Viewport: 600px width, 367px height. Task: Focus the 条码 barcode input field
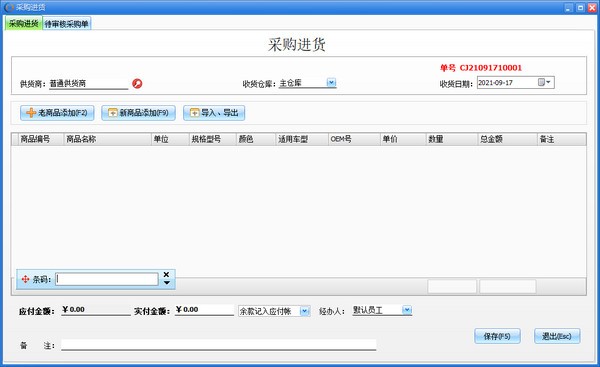point(107,279)
